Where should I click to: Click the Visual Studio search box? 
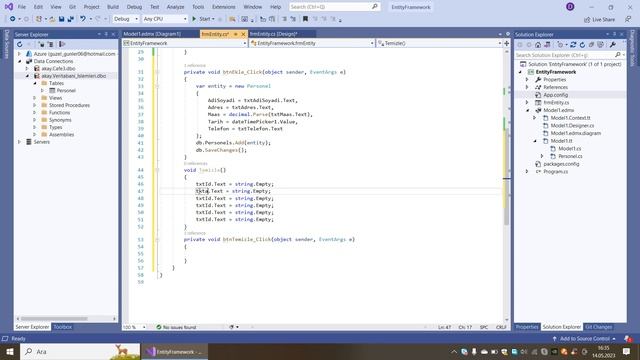pos(334,7)
